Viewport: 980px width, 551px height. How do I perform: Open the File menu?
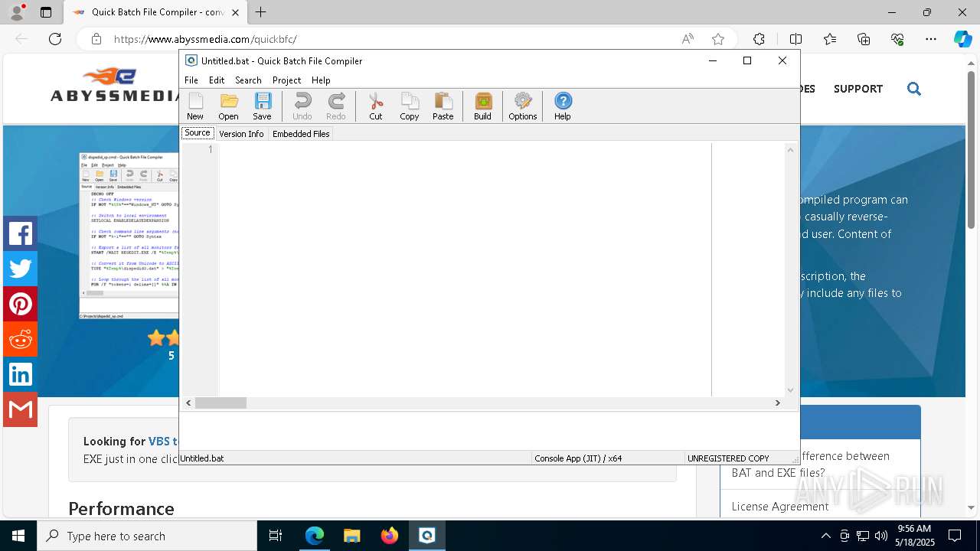[191, 80]
